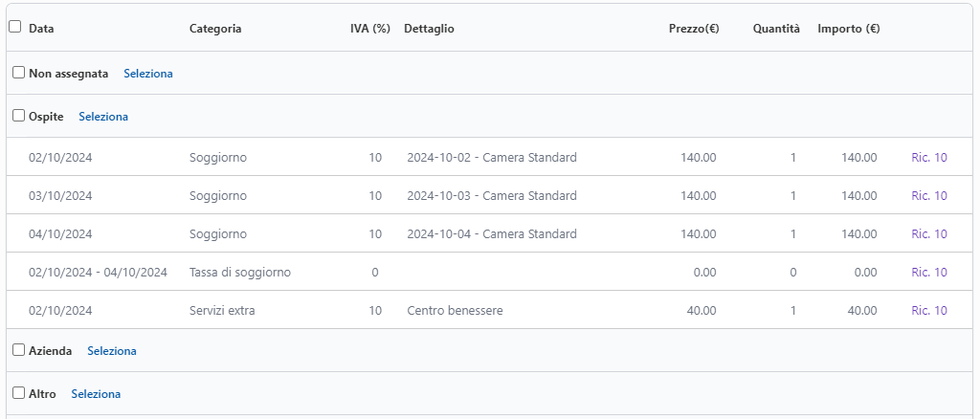Click the Categoria column header

215,29
